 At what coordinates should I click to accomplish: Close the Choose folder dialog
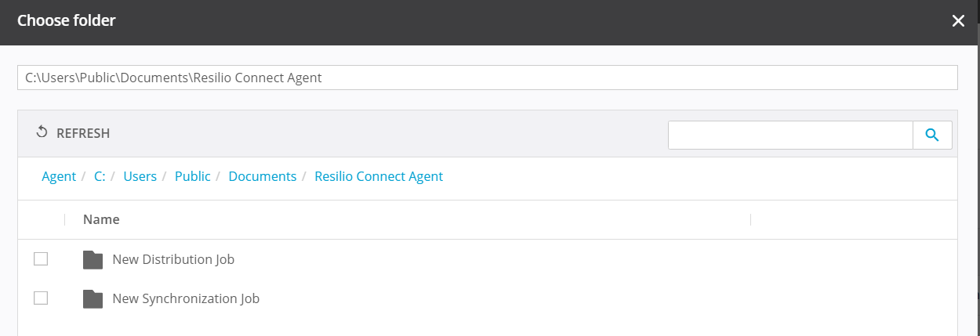coord(958,21)
